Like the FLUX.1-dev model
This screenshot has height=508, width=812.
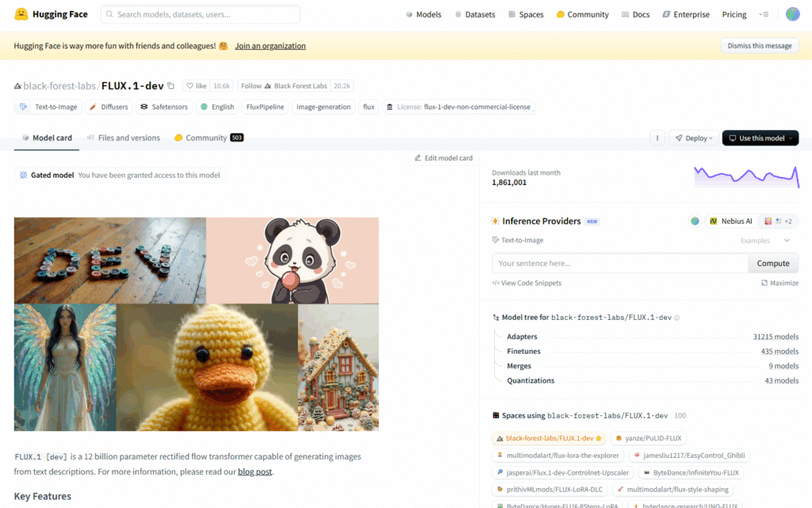pyautogui.click(x=197, y=86)
